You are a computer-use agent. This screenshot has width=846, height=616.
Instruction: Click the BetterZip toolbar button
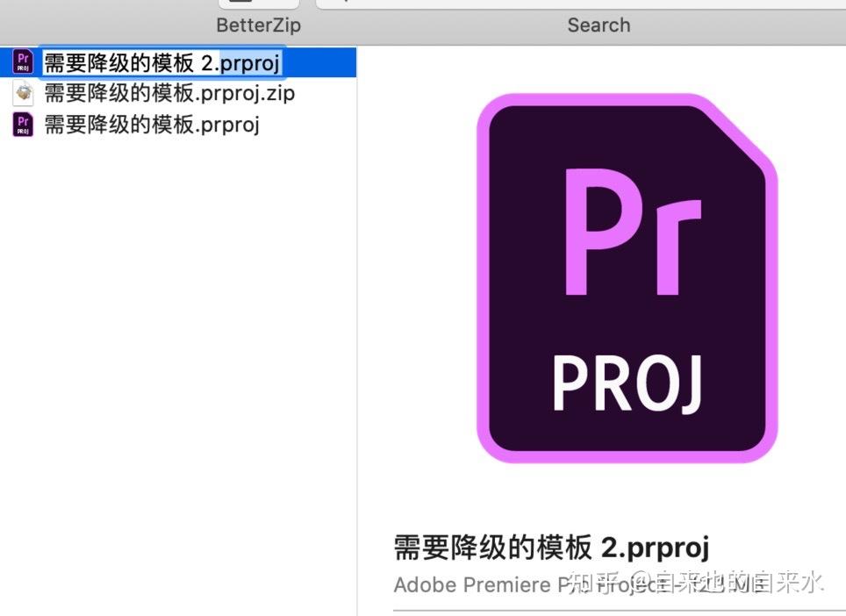[x=258, y=4]
